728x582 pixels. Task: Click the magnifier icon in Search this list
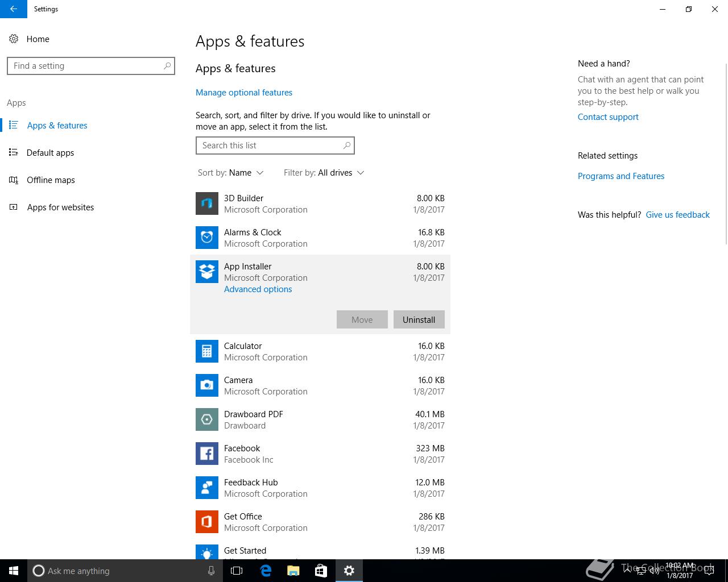(347, 145)
